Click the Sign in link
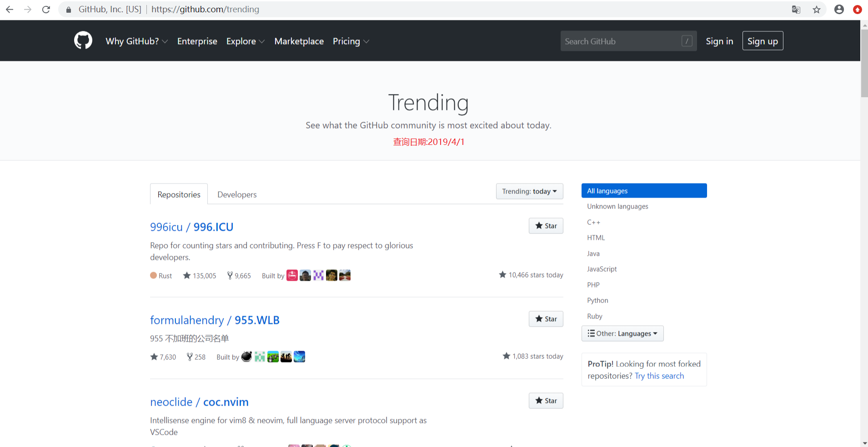The height and width of the screenshot is (447, 868). (x=719, y=41)
